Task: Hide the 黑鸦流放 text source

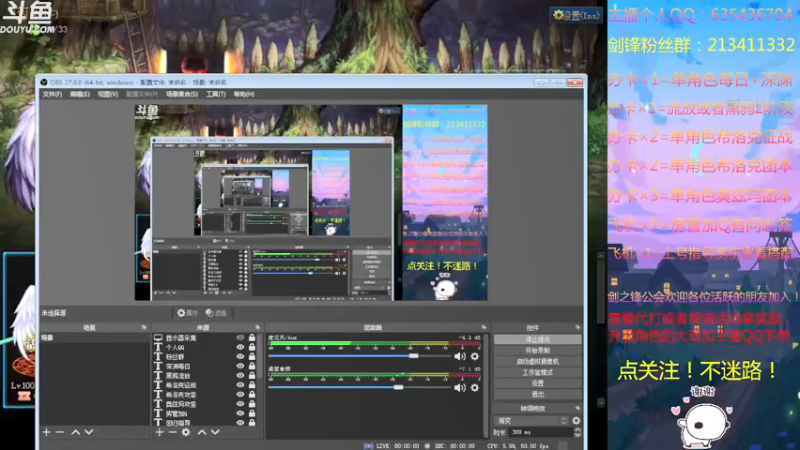Action: (x=240, y=376)
